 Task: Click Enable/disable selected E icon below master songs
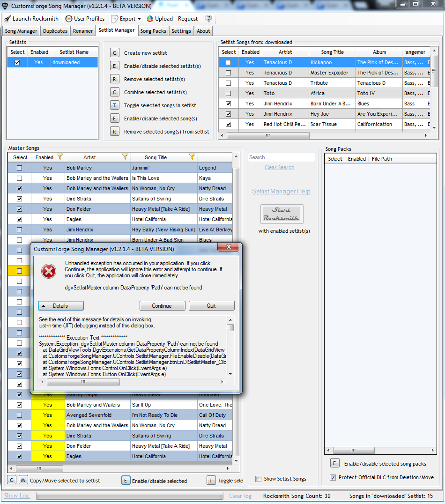[126, 481]
